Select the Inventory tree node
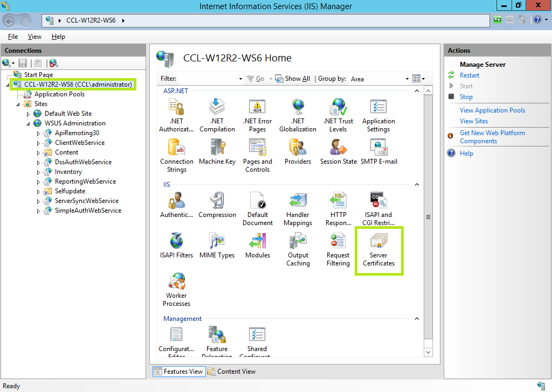 pos(68,172)
